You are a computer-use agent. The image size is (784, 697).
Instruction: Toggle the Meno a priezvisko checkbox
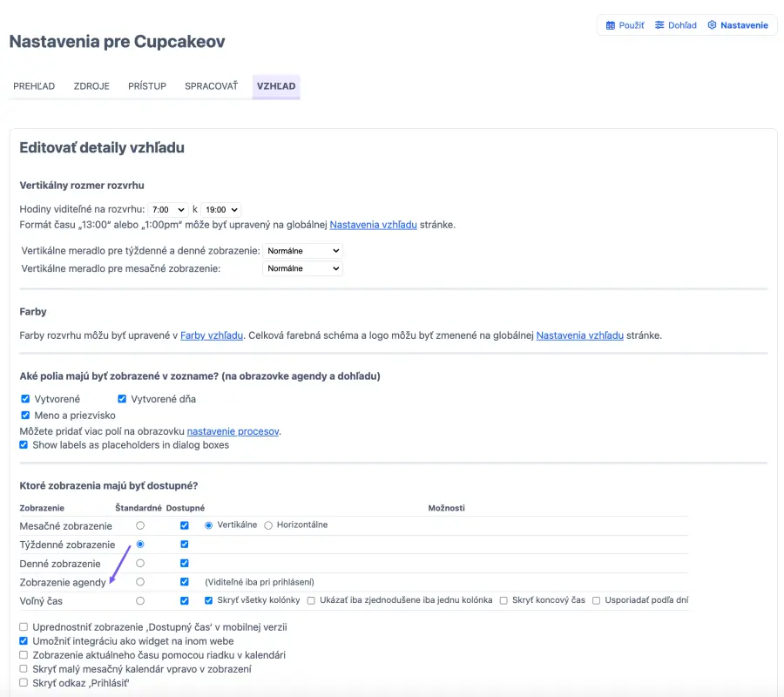(25, 416)
